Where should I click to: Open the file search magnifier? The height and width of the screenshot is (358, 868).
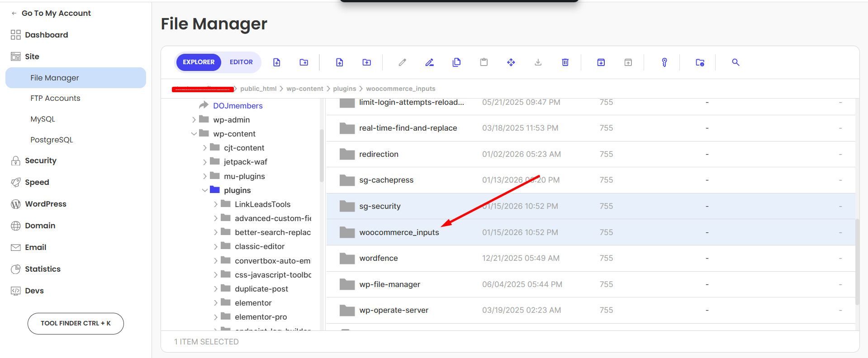(x=735, y=62)
